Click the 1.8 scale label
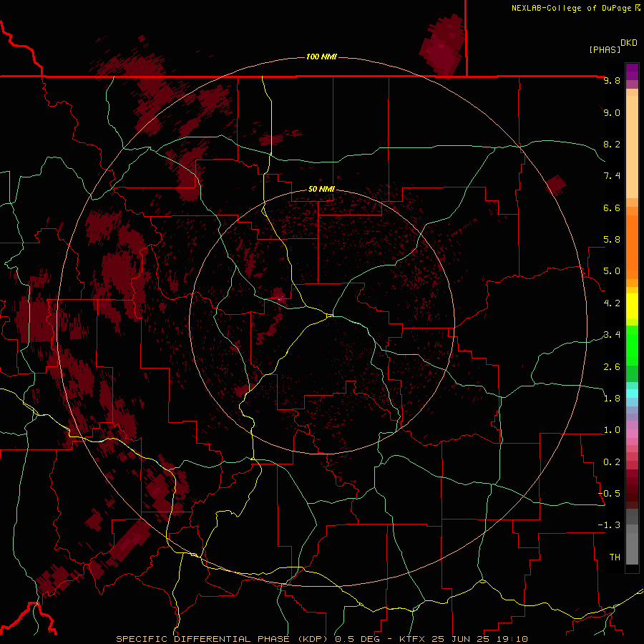 [612, 399]
